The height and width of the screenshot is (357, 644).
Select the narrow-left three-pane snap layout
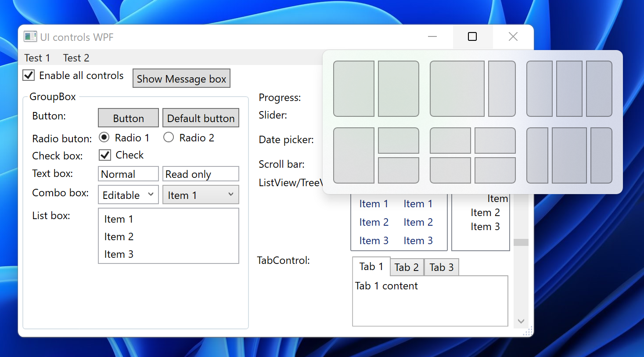[569, 155]
